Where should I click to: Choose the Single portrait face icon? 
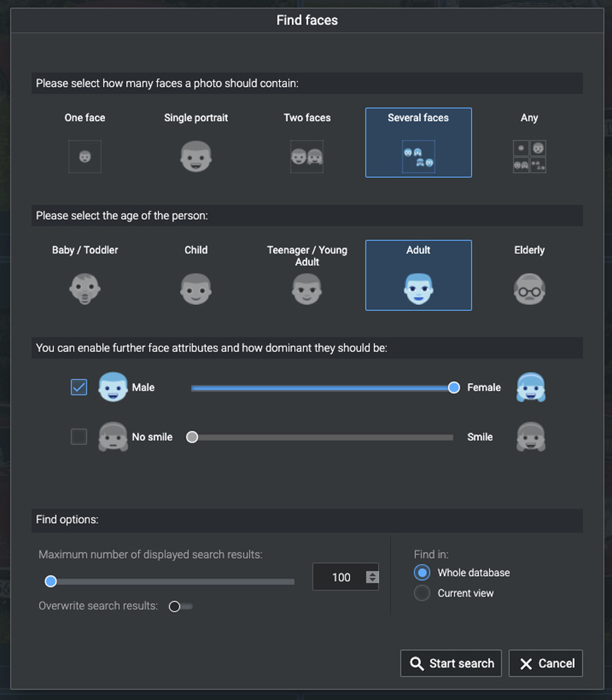pos(196,156)
